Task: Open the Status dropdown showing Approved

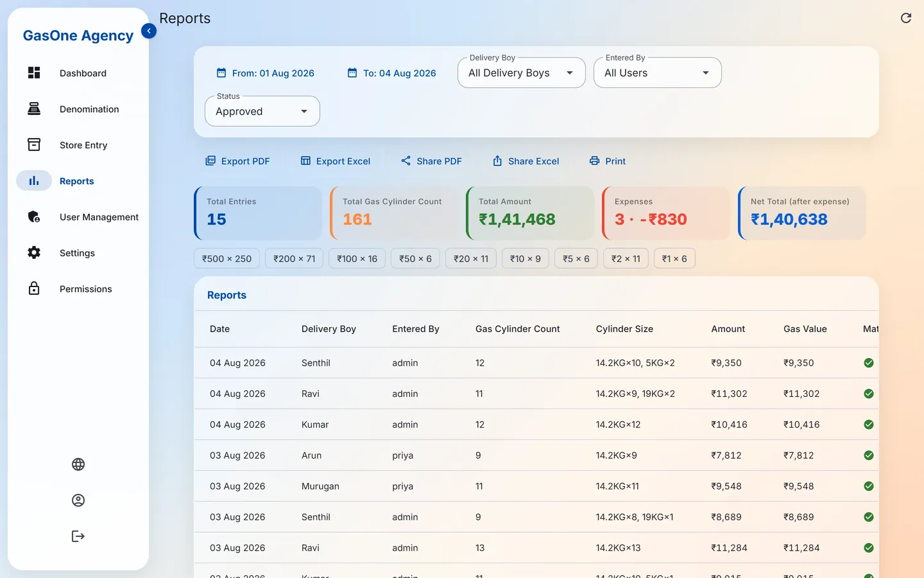Action: click(x=262, y=111)
